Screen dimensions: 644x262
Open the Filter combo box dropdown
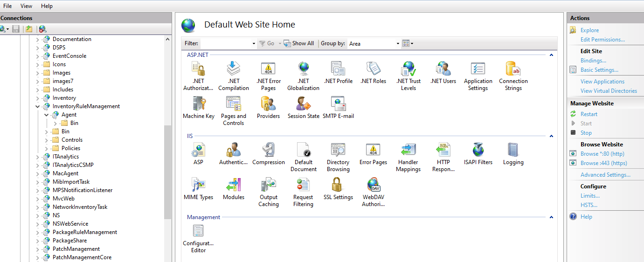pyautogui.click(x=254, y=43)
